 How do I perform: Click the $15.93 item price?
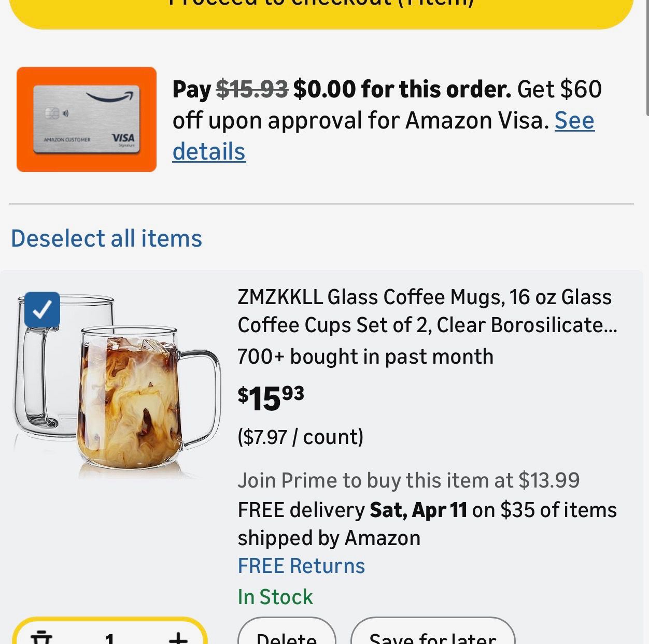pos(271,398)
